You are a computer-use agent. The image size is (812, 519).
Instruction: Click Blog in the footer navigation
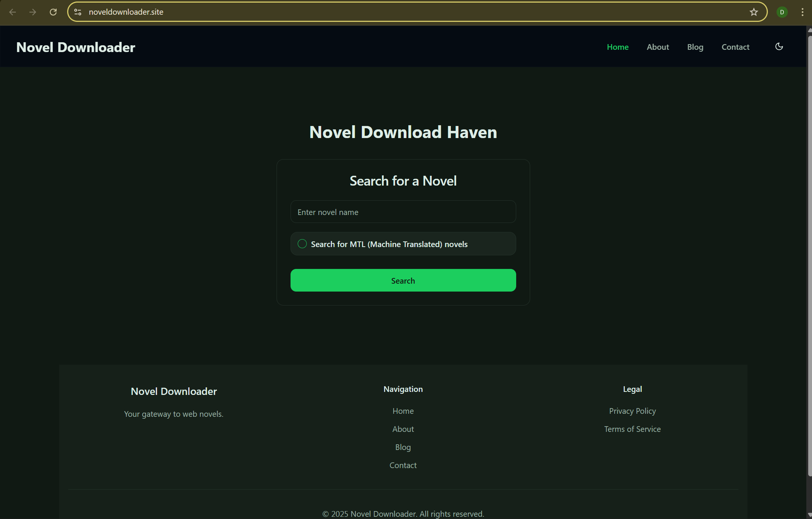point(403,447)
